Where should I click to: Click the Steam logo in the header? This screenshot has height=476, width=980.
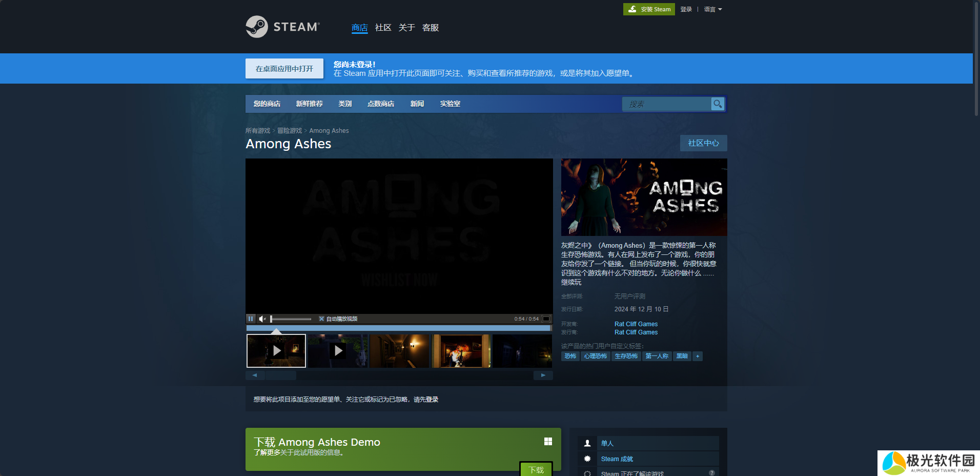point(282,27)
